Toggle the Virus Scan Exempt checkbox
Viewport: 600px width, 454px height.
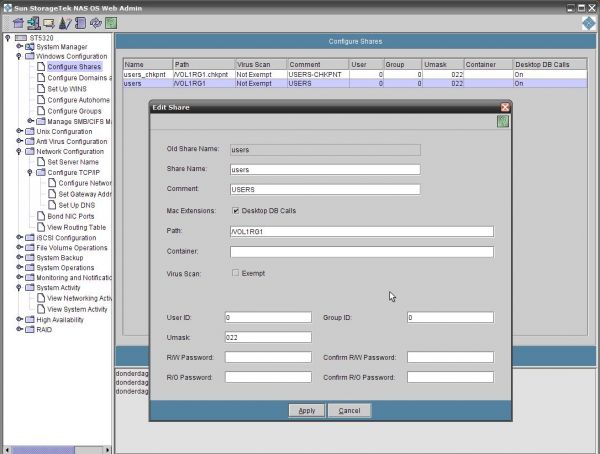(x=235, y=273)
